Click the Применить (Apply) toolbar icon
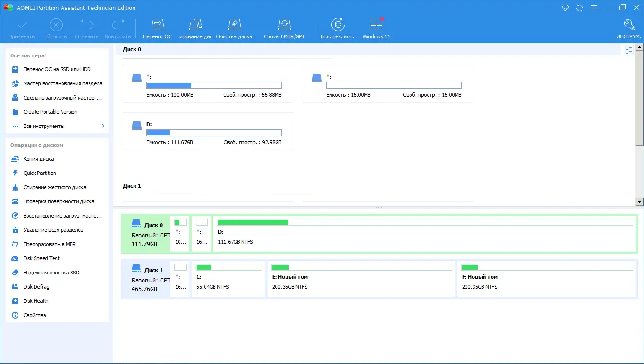Image resolution: width=644 pixels, height=364 pixels. (x=22, y=29)
